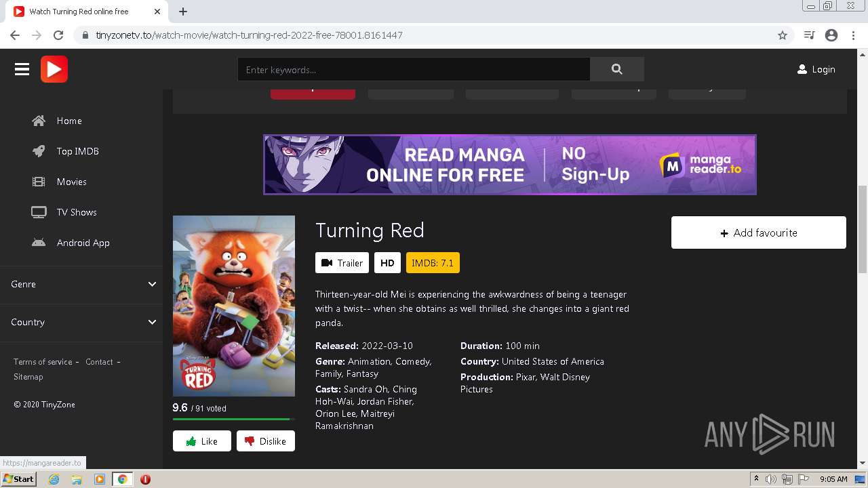
Task: Open the media player icon in the taskbar
Action: [x=100, y=479]
